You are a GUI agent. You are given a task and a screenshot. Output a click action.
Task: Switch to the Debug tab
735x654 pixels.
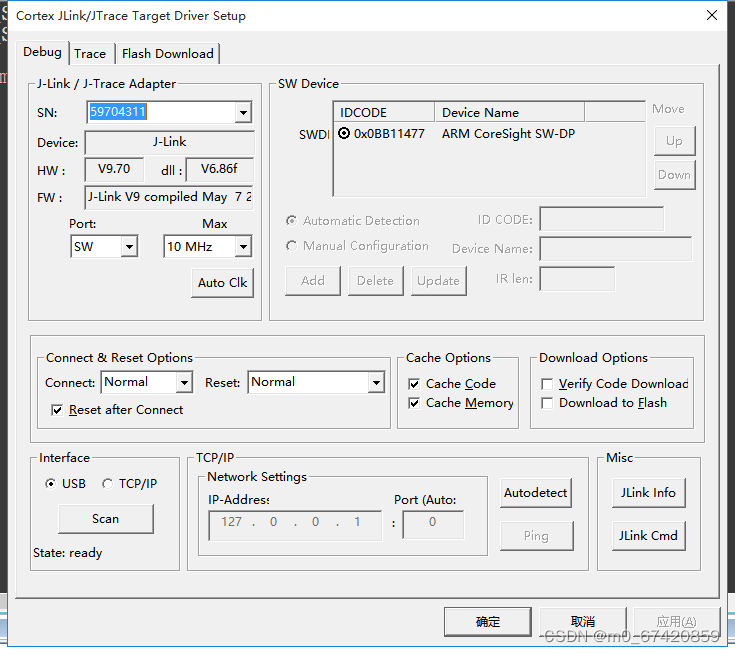[x=42, y=52]
